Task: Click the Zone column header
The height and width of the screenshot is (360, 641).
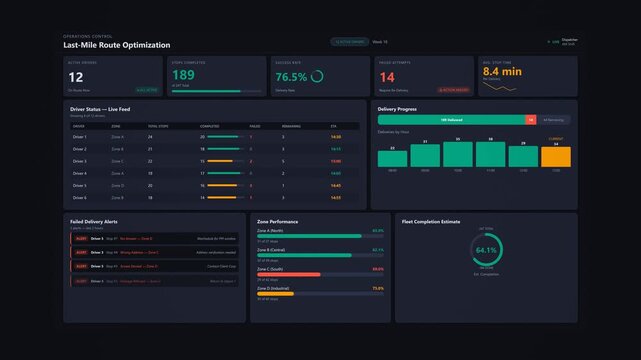Action: point(116,126)
